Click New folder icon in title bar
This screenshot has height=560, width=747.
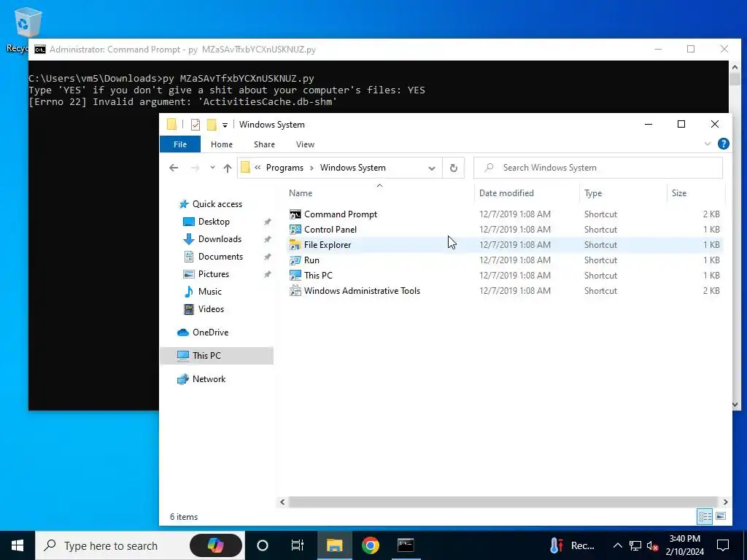click(x=212, y=125)
